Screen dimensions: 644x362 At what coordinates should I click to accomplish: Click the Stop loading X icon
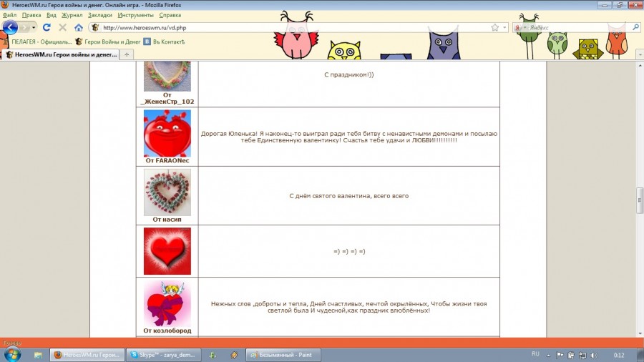click(x=62, y=28)
